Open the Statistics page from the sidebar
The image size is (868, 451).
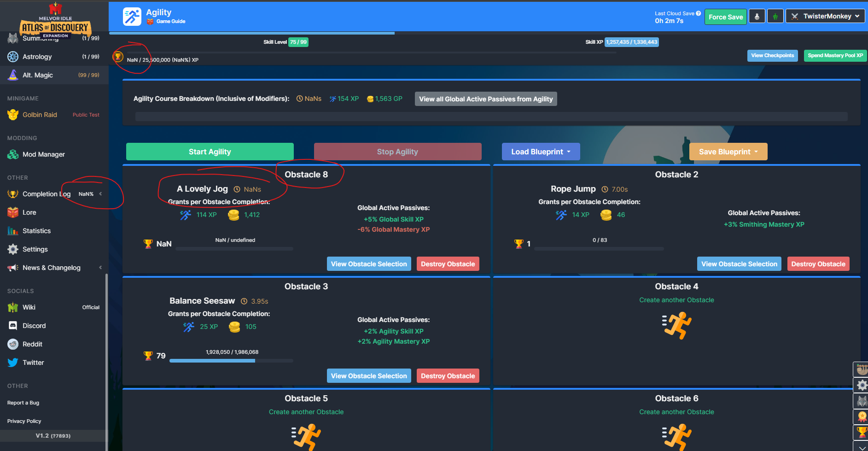(37, 231)
